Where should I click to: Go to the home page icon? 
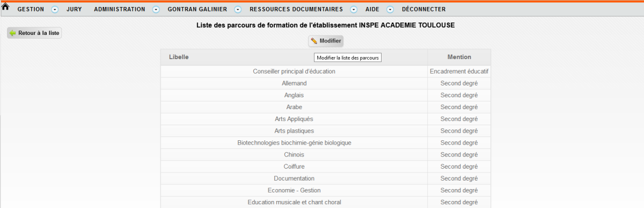coord(6,7)
